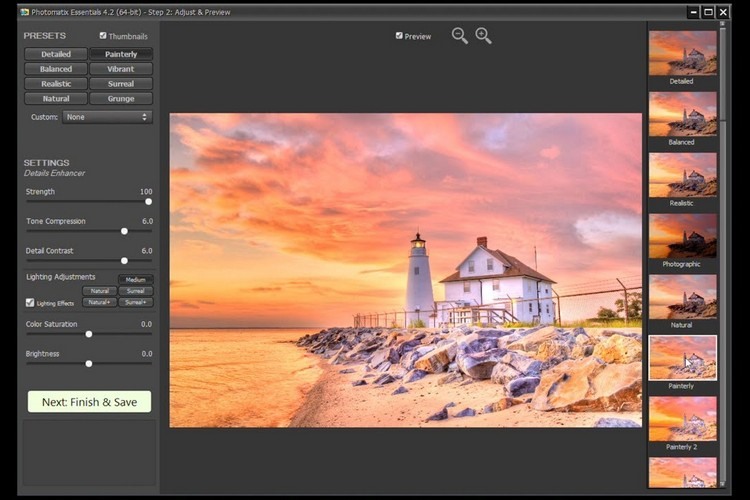Select the Surreal+ lighting adjustment

pos(134,302)
